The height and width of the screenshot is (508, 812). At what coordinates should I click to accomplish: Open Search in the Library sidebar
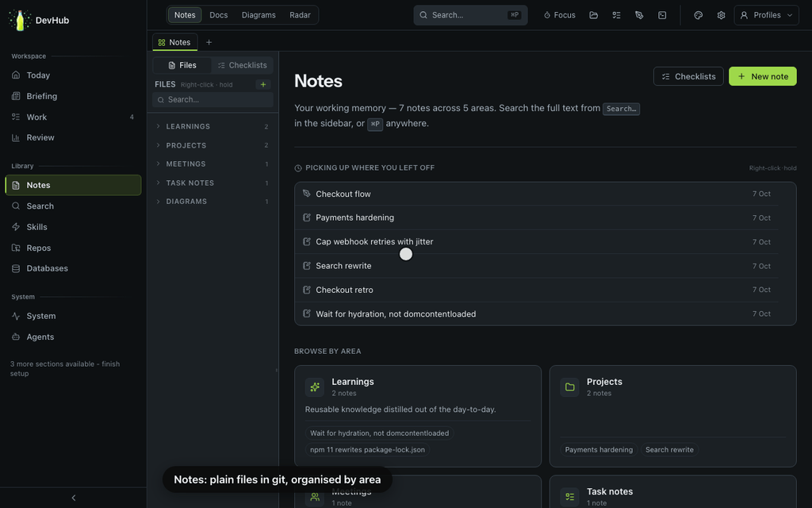click(73, 206)
